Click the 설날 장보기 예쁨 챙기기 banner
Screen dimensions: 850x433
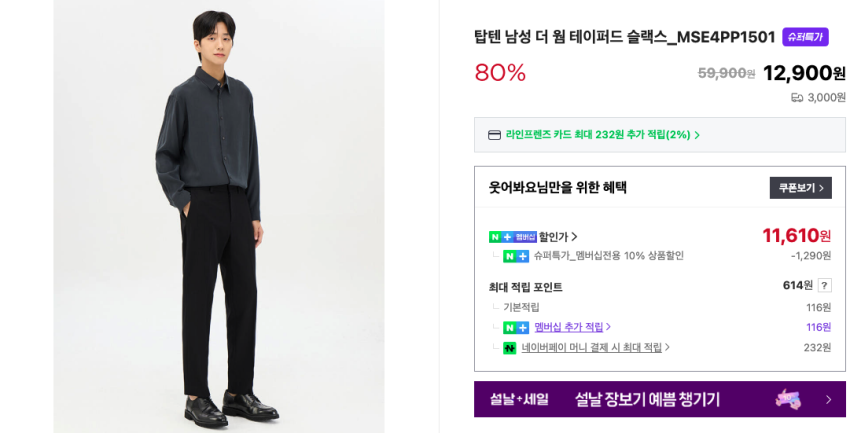coord(647,399)
